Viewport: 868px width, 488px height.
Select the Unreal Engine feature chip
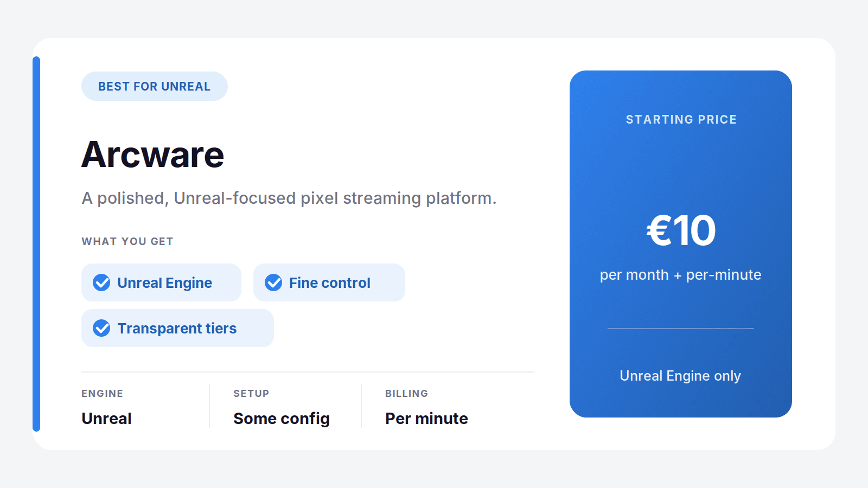click(161, 282)
